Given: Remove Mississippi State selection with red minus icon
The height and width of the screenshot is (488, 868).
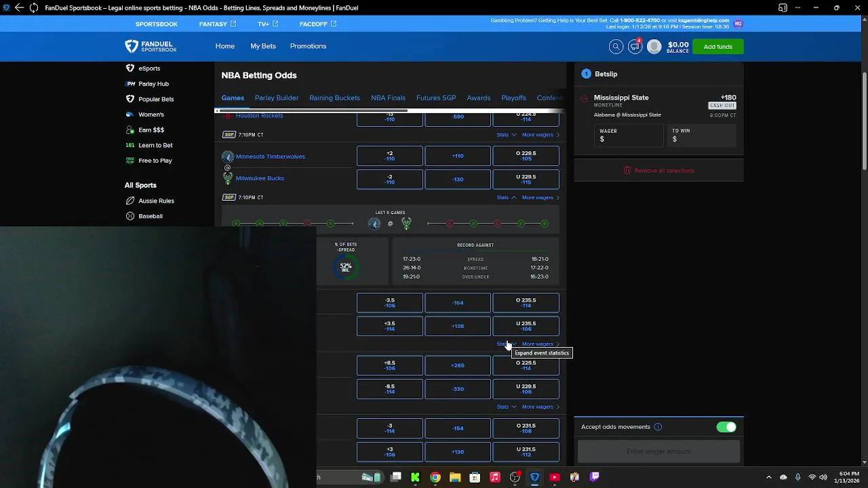Looking at the screenshot, I should pos(584,98).
